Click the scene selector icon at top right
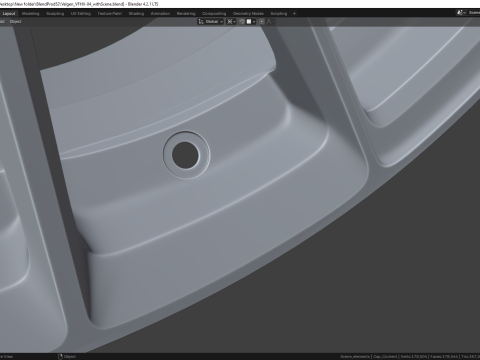 click(x=461, y=13)
